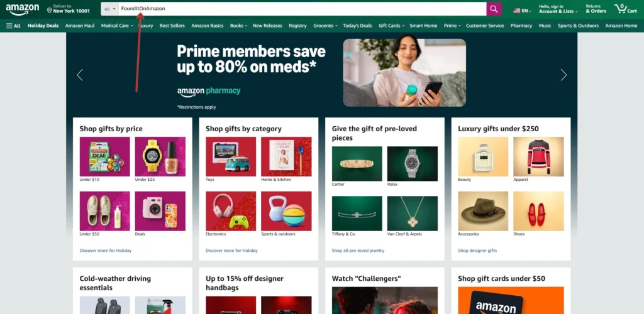Click the magnifying glass search button
Image resolution: width=644 pixels, height=314 pixels.
494,9
